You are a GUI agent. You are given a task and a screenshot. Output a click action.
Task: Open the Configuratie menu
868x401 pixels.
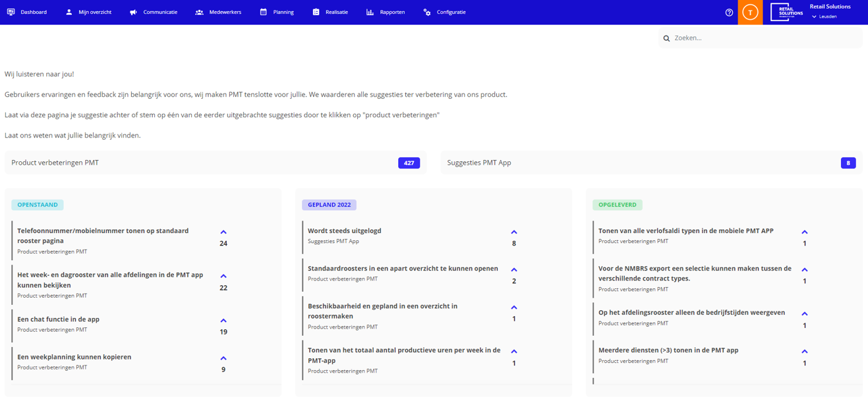tap(444, 12)
